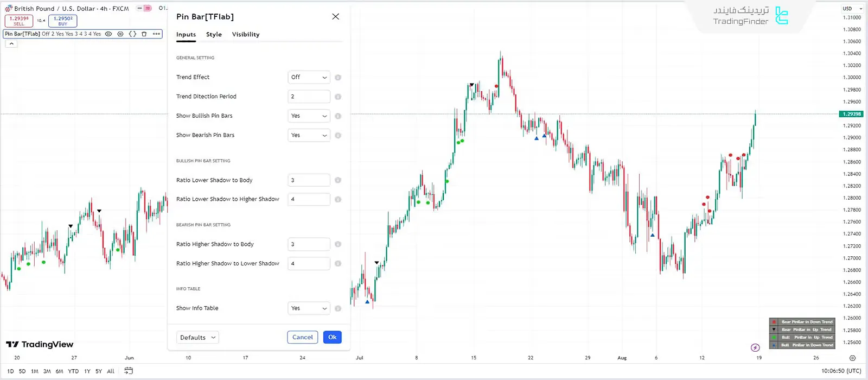Screen dimensions: 868x380
Task: Click the Cancel button
Action: pos(302,337)
